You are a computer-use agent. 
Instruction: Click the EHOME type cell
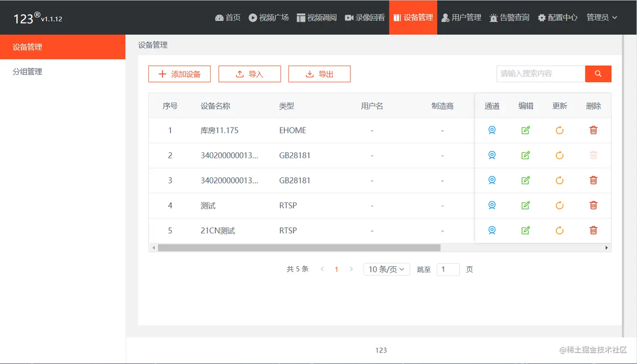click(x=292, y=130)
